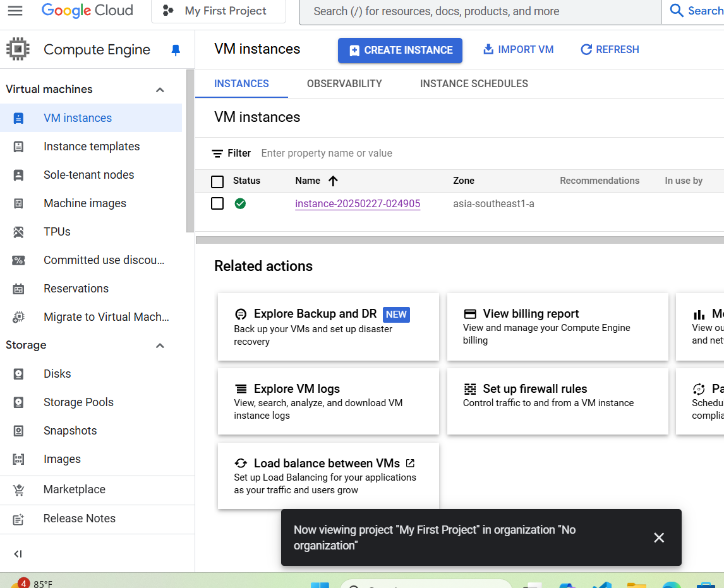The height and width of the screenshot is (588, 724).
Task: Click the Storage Pools sidebar icon
Action: [18, 402]
